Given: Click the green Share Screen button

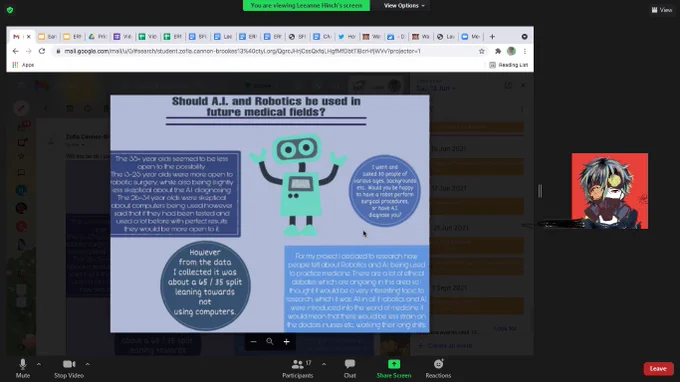Looking at the screenshot, I should pos(394,369).
